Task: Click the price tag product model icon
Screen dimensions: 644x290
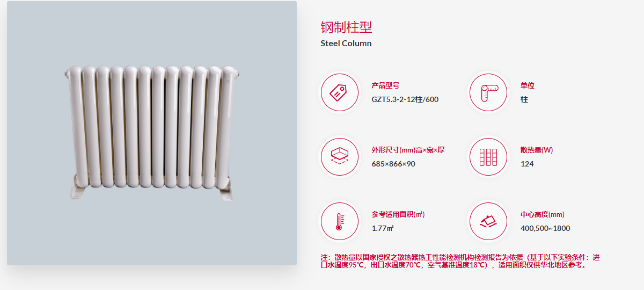Action: coord(340,92)
